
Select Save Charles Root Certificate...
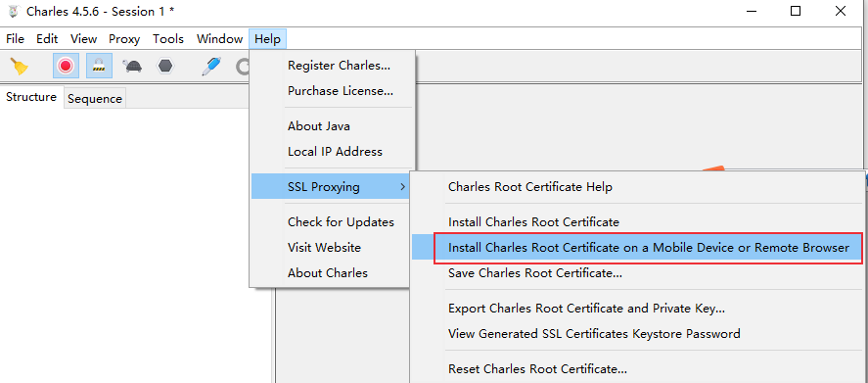535,273
